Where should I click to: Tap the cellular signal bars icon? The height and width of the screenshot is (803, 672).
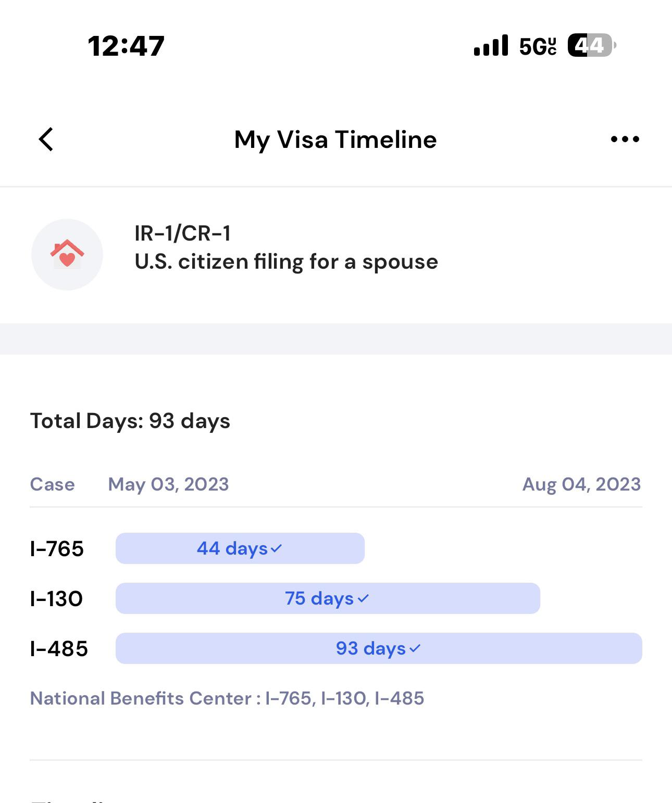491,46
